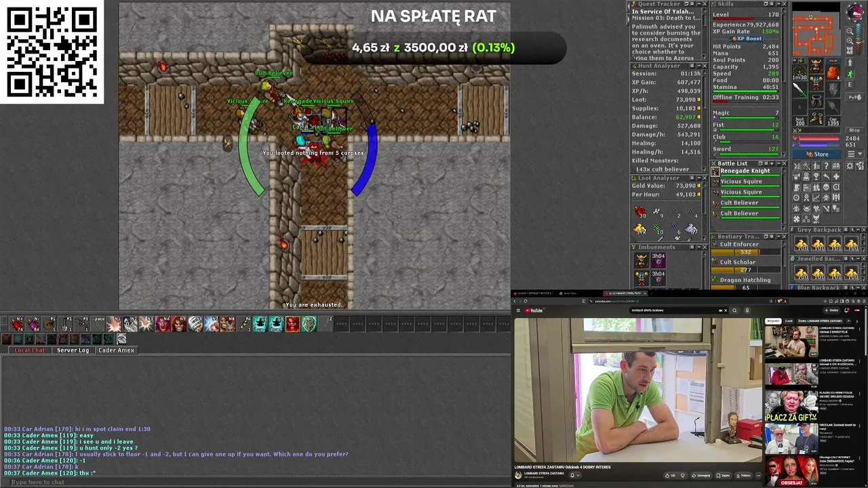868x488 pixels.
Task: Toggle the PvP mode button
Action: [856, 97]
